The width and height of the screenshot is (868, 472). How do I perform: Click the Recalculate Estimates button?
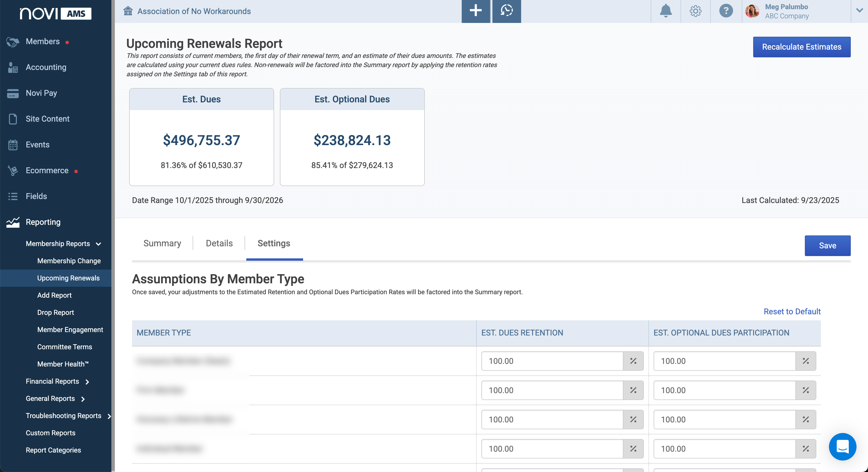[802, 47]
